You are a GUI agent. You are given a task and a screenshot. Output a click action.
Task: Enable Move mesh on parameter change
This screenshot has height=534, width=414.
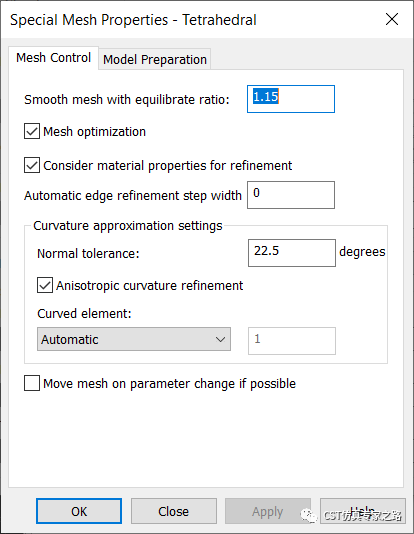(32, 383)
